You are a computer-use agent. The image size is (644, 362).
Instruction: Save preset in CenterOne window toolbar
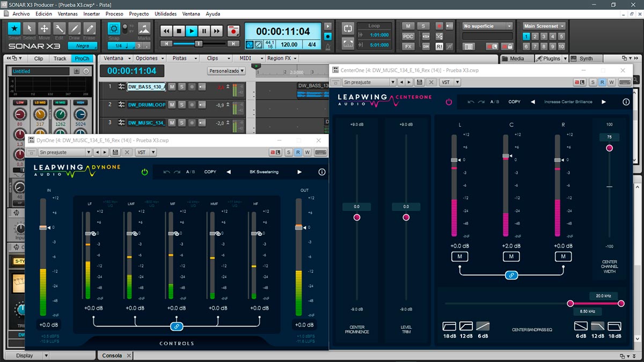(x=420, y=83)
